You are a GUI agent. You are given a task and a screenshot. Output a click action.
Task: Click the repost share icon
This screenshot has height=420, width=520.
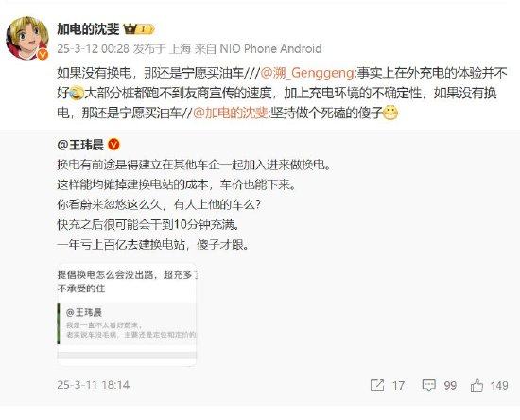click(377, 385)
